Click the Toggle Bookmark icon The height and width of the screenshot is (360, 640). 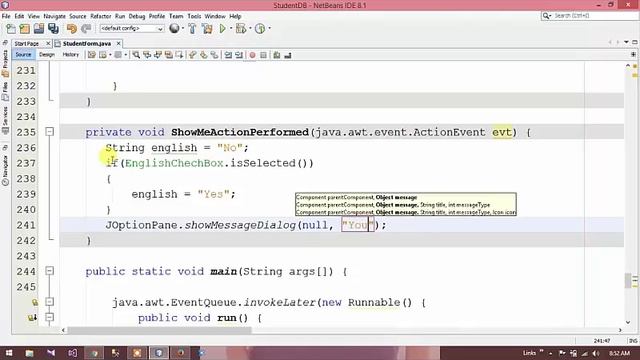(214, 55)
